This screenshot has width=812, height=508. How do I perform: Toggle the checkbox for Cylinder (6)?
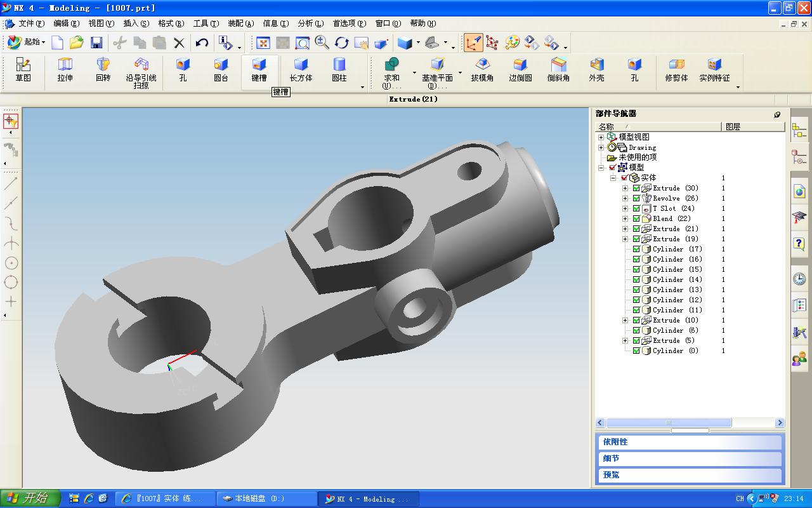(636, 330)
